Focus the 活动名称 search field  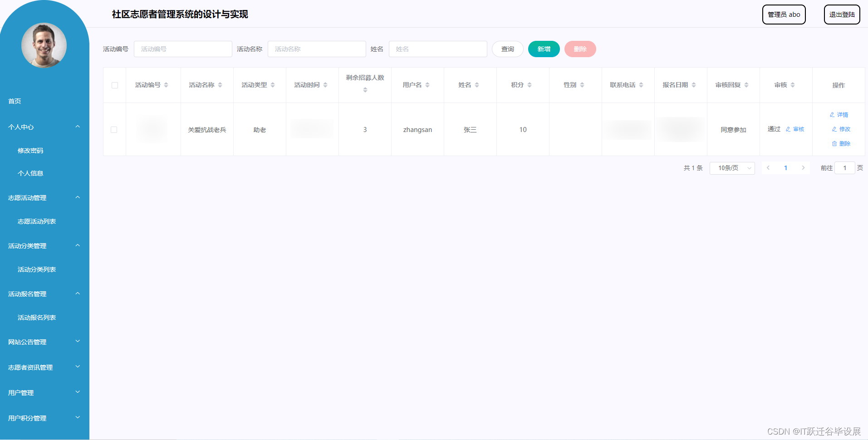pyautogui.click(x=317, y=49)
